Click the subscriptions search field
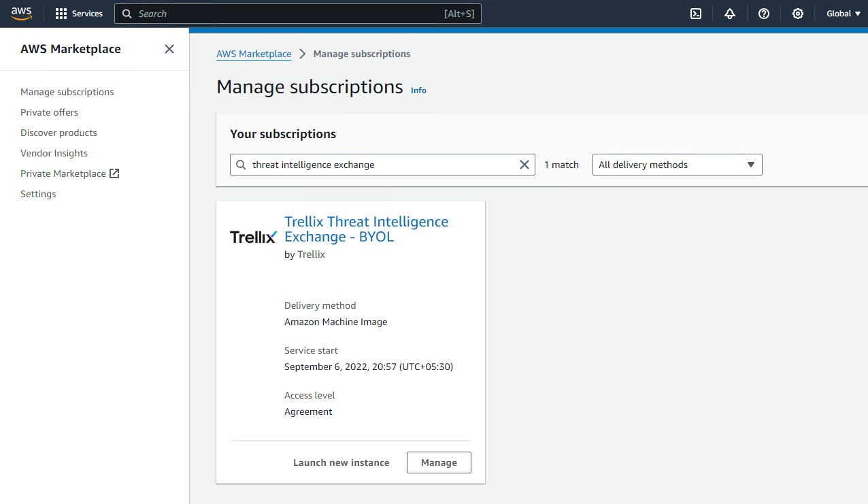 click(x=382, y=165)
